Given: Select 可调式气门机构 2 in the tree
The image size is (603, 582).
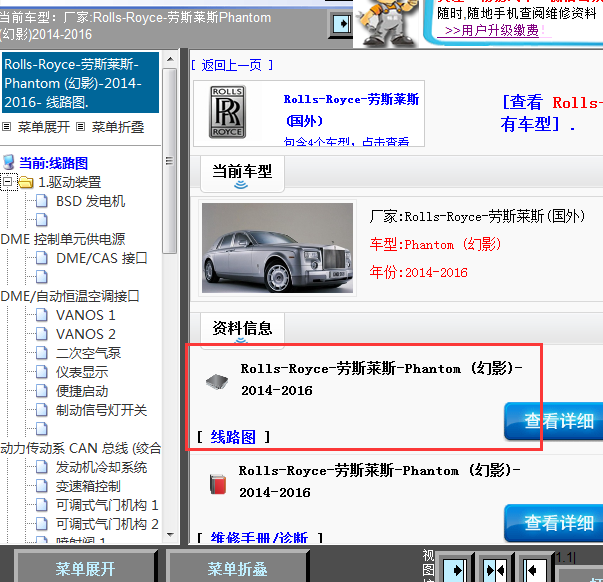Looking at the screenshot, I should (x=107, y=524).
